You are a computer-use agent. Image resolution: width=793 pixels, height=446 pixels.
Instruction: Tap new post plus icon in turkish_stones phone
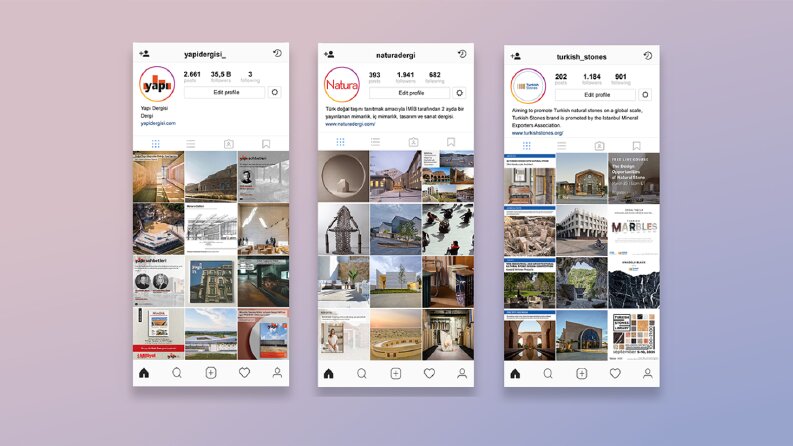pyautogui.click(x=582, y=374)
